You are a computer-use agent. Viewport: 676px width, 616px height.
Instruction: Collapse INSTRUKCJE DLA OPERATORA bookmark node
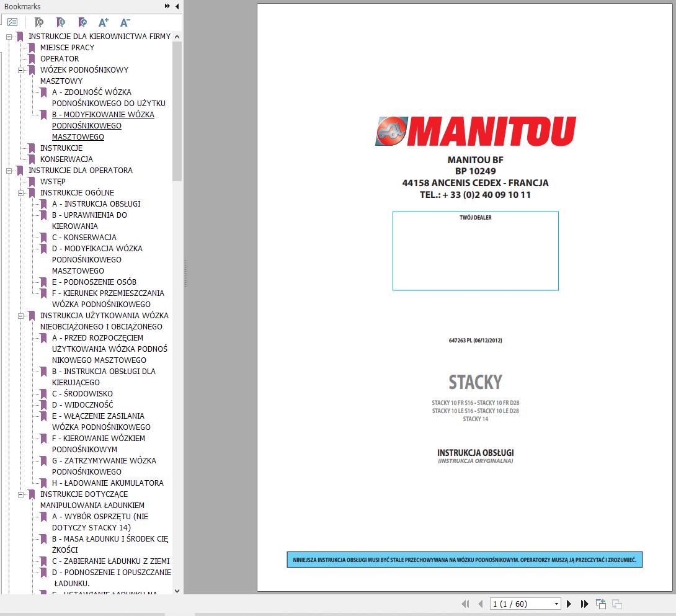pyautogui.click(x=9, y=171)
